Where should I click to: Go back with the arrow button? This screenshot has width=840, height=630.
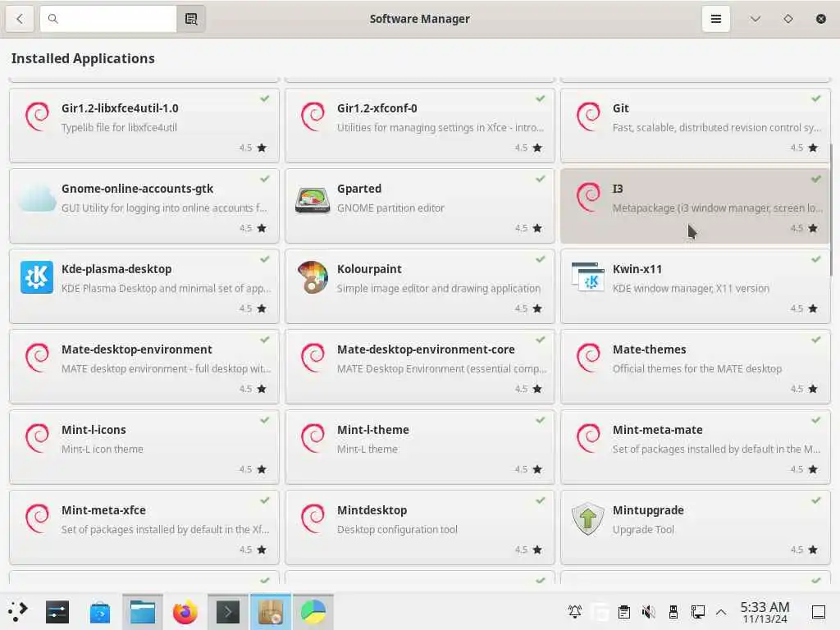click(x=20, y=19)
